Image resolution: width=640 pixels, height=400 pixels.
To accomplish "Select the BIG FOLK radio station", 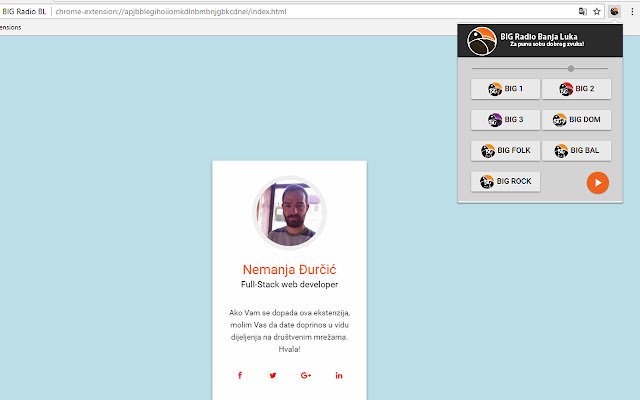I will (505, 151).
